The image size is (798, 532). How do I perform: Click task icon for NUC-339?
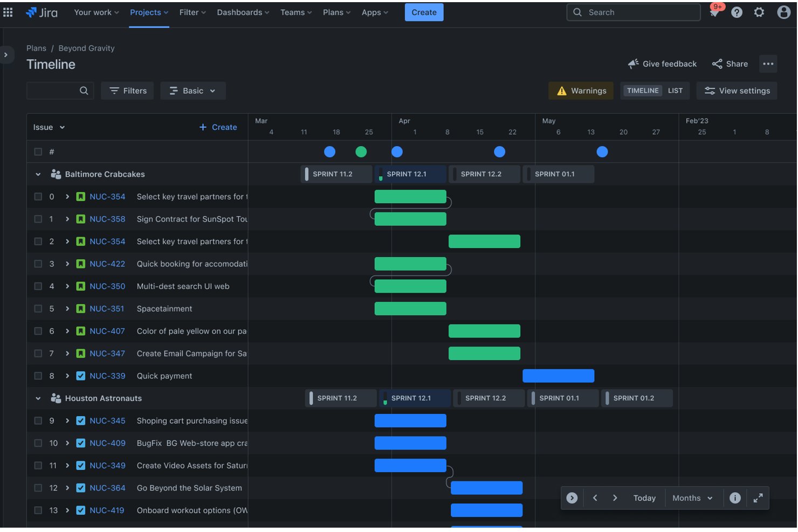(80, 376)
